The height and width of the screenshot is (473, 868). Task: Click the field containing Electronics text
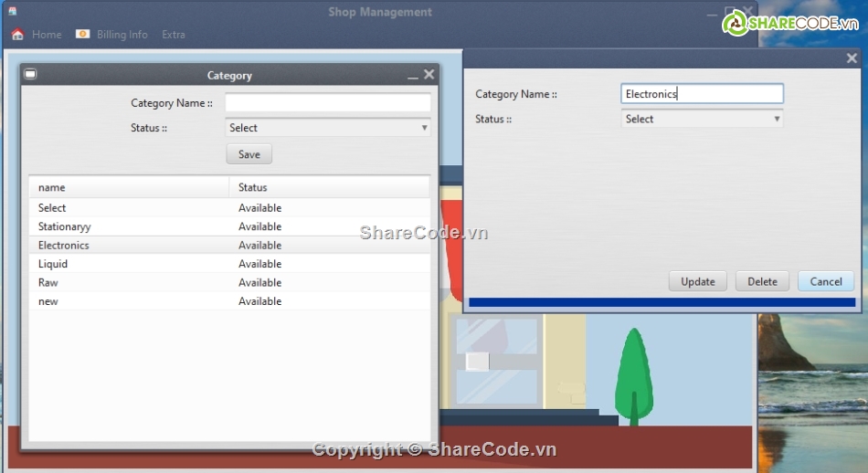coord(702,94)
